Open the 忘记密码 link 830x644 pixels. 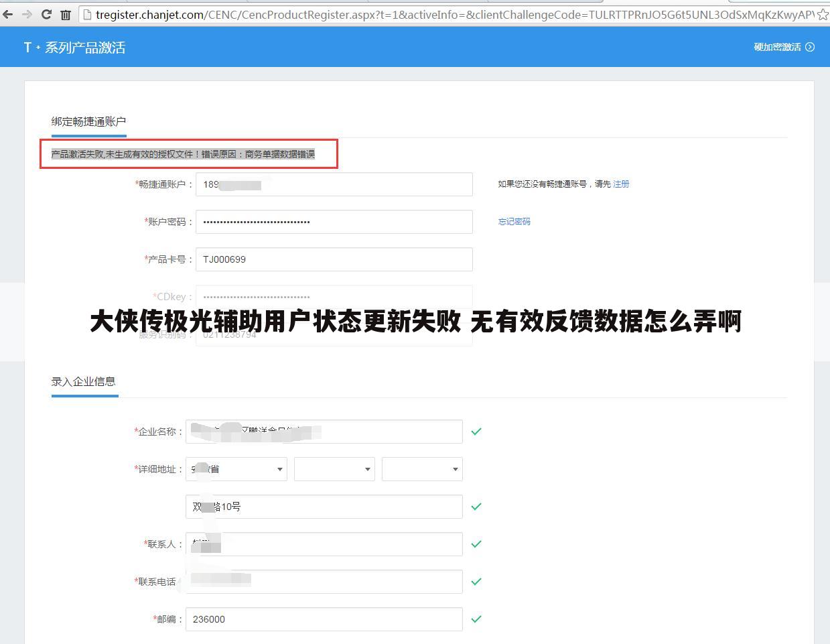[x=514, y=221]
